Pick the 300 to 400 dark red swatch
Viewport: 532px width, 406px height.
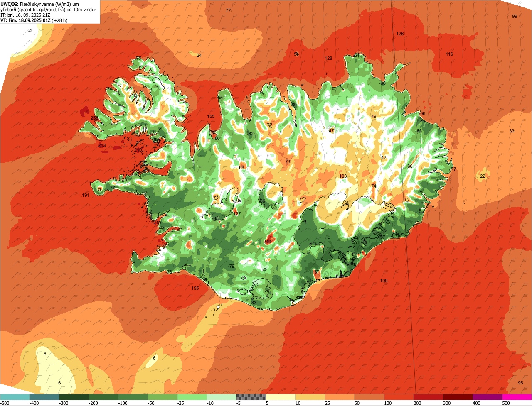[458, 397]
